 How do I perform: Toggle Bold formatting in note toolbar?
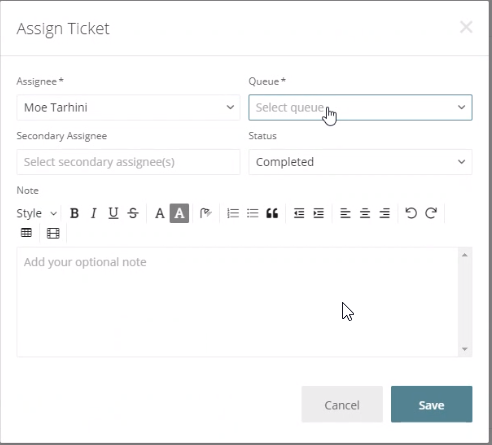[x=74, y=213]
